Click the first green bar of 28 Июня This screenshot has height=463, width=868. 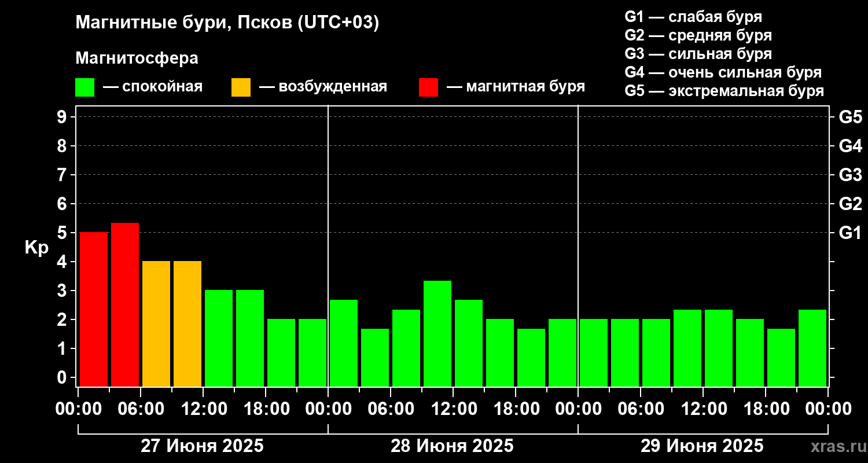tap(344, 343)
